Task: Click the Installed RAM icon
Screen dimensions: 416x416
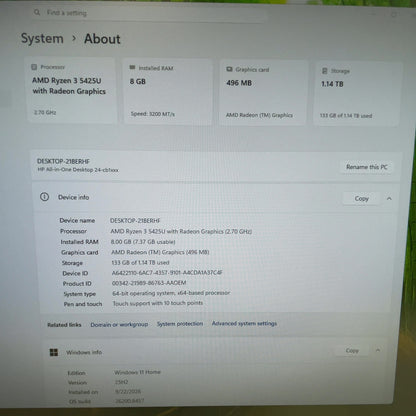Action: click(x=132, y=68)
